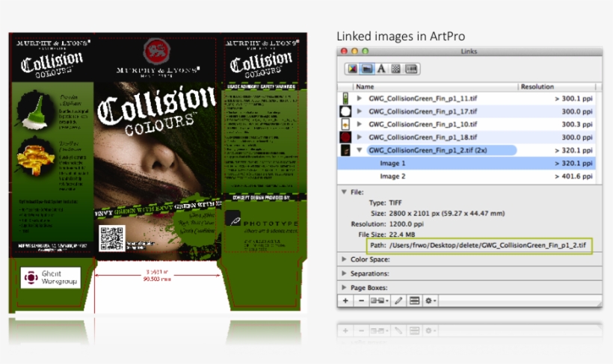Expand the Page Boxes section
The height and width of the screenshot is (364, 613).
pos(344,287)
